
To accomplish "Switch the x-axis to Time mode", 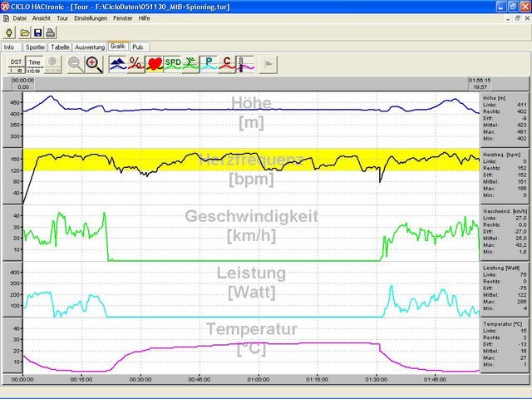I will tap(34, 65).
